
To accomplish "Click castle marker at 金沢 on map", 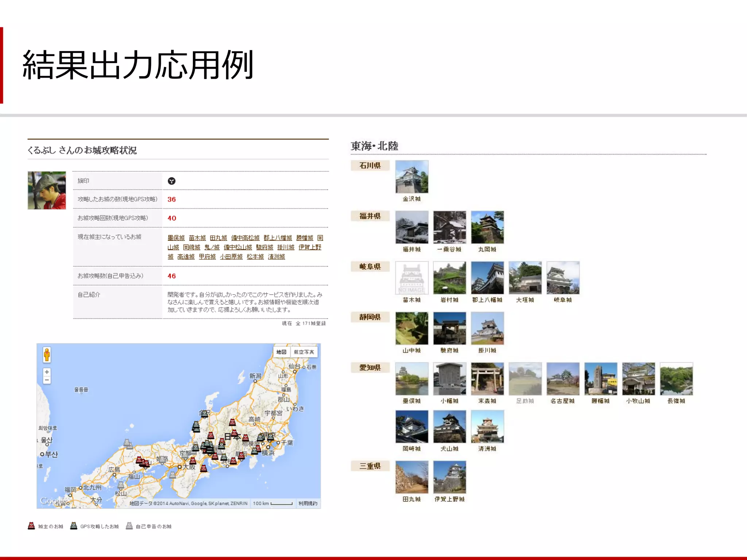I will (205, 413).
